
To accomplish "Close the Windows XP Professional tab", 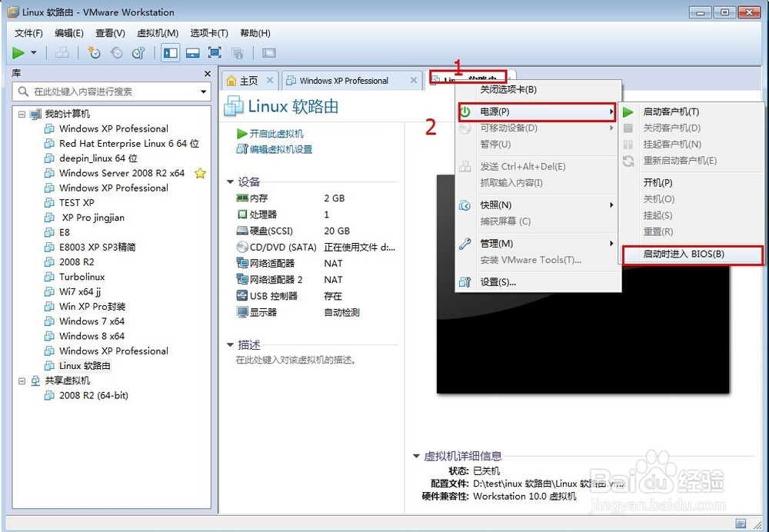I will [x=414, y=81].
